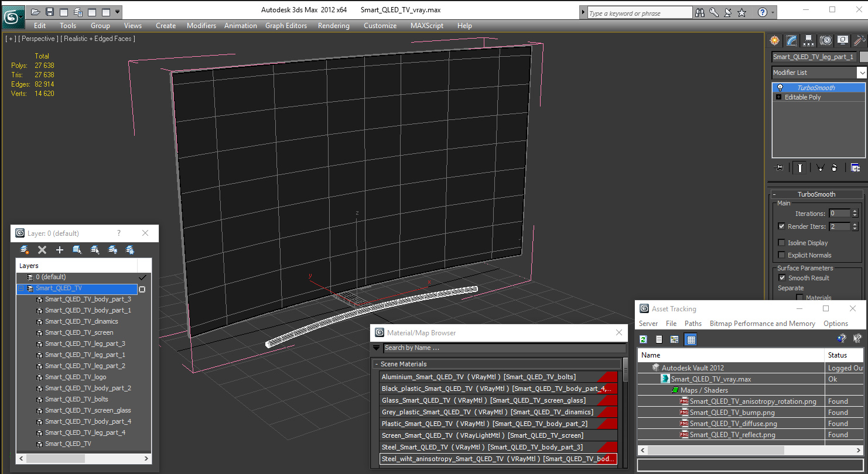Expand the Editable Poly plus sign in stack
The width and height of the screenshot is (868, 474).
coord(779,97)
